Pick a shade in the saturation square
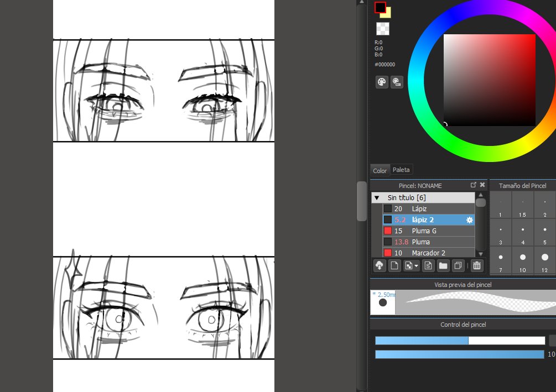This screenshot has width=556, height=392. point(490,80)
